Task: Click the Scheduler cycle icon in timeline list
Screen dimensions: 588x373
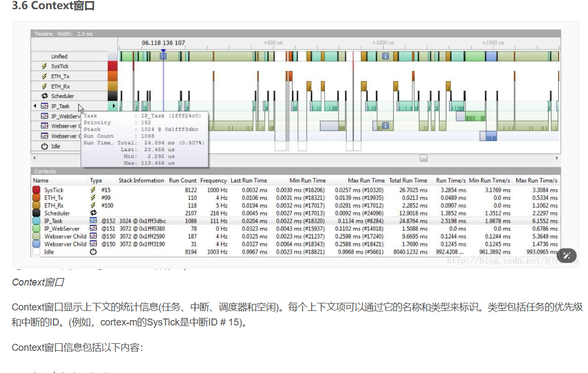Action: 44,96
